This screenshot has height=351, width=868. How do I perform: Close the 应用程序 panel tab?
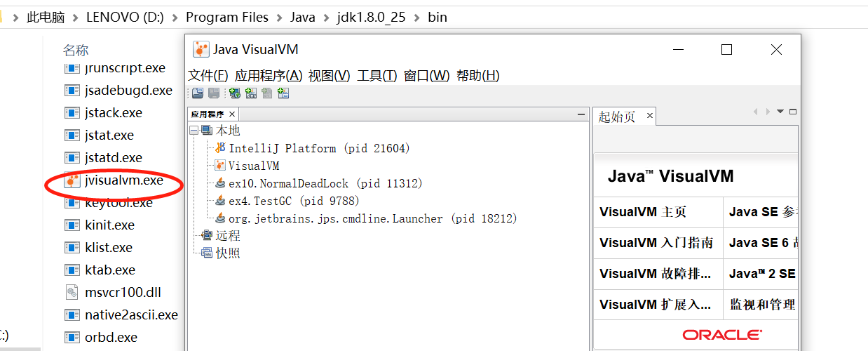click(232, 114)
